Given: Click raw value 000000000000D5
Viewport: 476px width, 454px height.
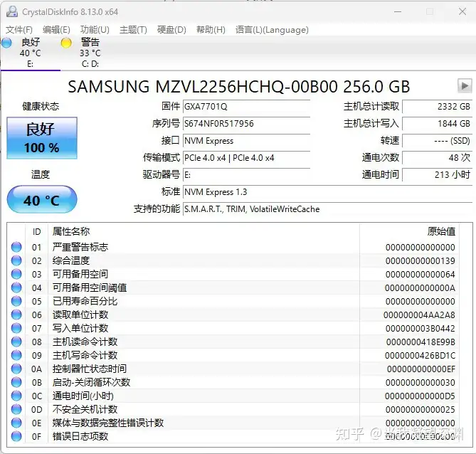Looking at the screenshot, I should 420,396.
